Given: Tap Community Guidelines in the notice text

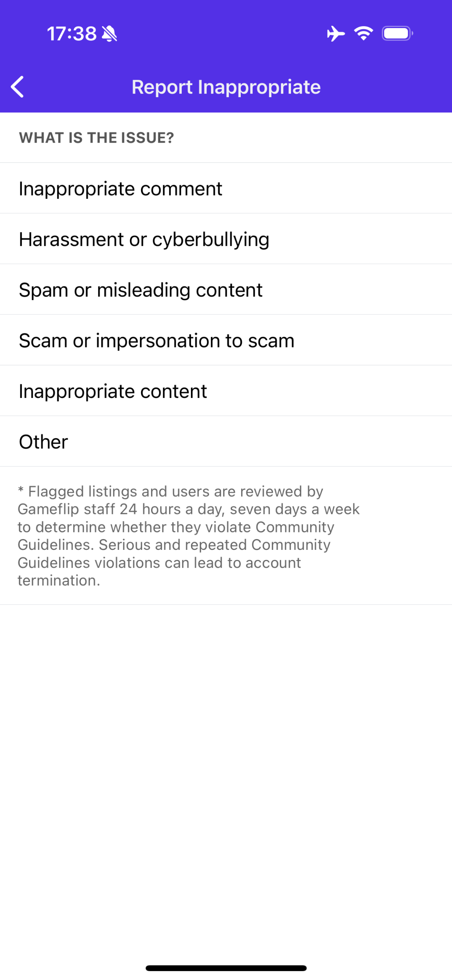Looking at the screenshot, I should (x=295, y=527).
